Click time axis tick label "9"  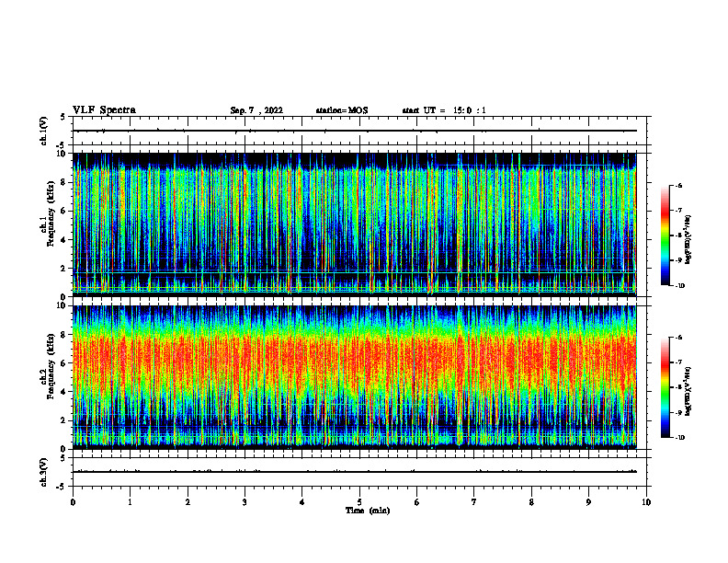588,502
